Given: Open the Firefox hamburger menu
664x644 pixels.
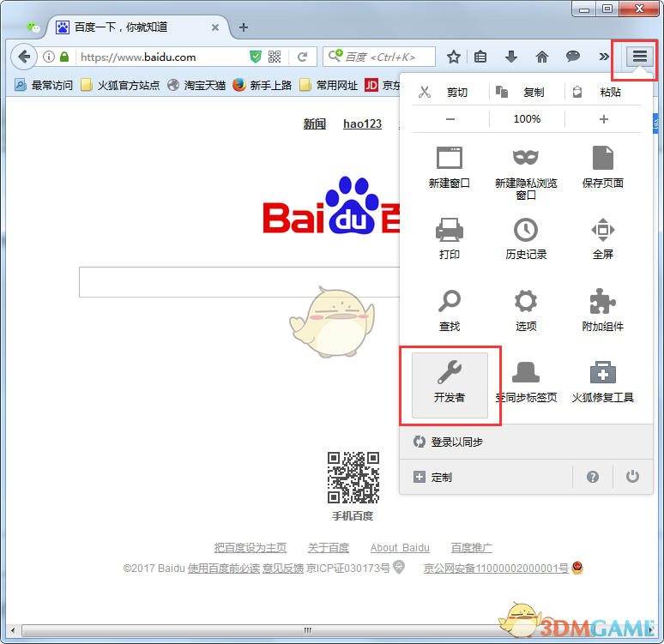Looking at the screenshot, I should coord(639,57).
